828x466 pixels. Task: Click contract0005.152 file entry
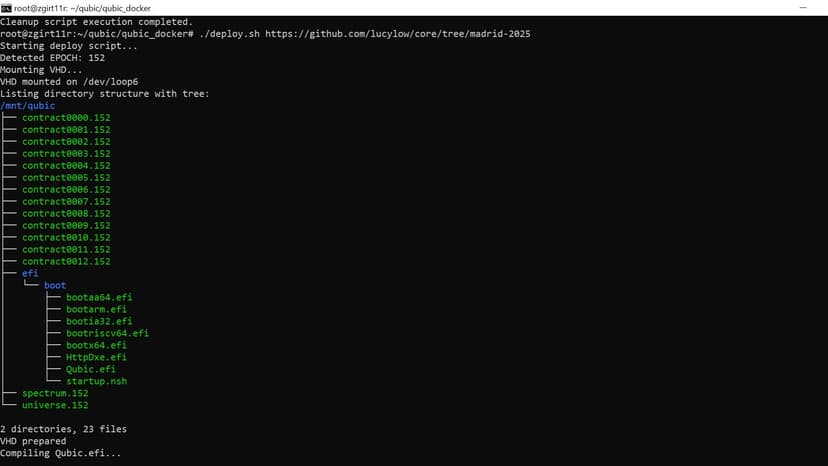(66, 178)
